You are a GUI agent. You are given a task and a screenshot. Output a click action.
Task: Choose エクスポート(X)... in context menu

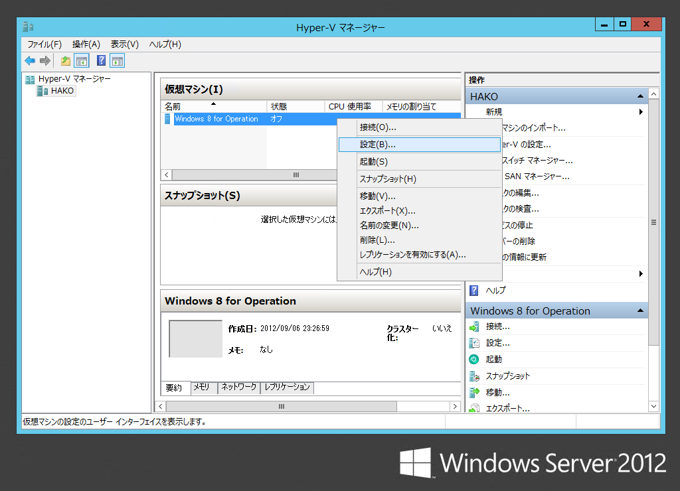coord(420,211)
